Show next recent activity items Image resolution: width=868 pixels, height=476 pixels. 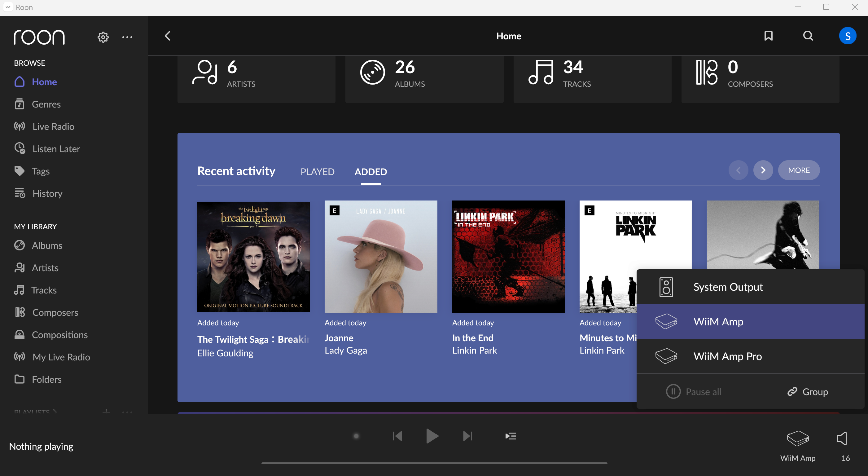(x=763, y=170)
